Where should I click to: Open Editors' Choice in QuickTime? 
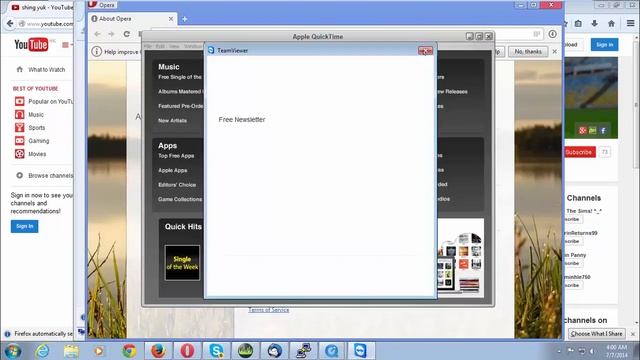(x=177, y=185)
